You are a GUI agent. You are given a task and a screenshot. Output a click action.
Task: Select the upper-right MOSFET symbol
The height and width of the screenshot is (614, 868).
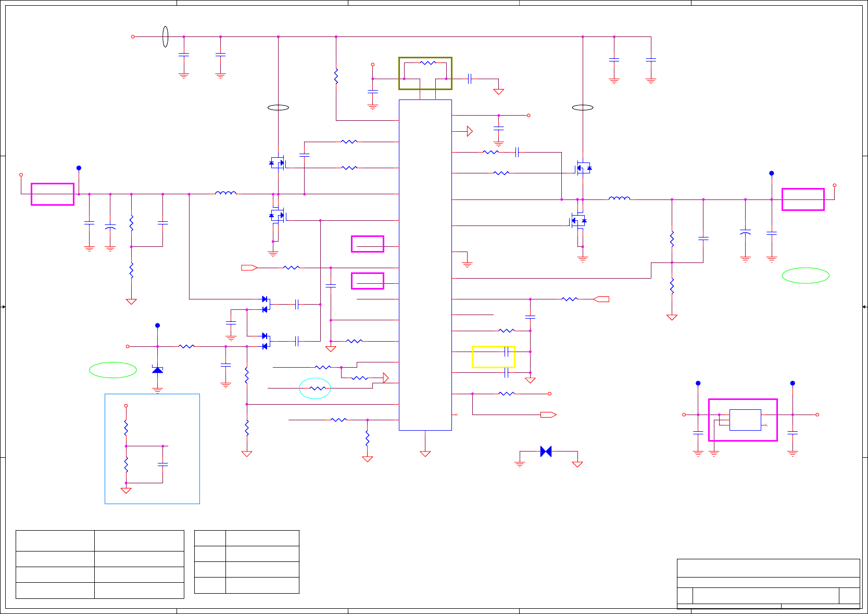tap(583, 168)
